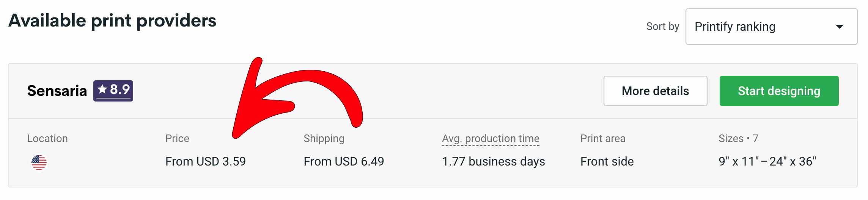This screenshot has width=868, height=200.
Task: Select the From USD 6.49 shipping value
Action: [344, 162]
